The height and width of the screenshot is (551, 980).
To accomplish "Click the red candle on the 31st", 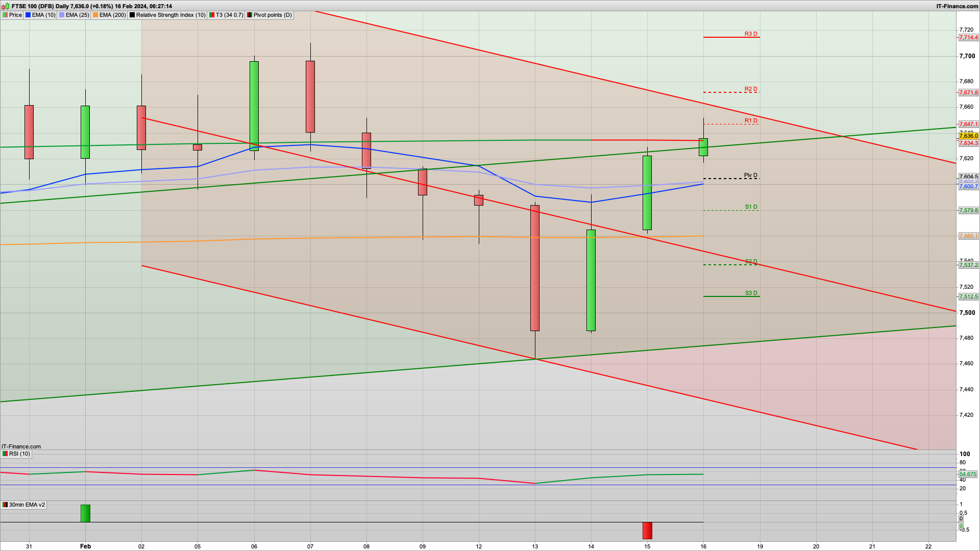I will tap(29, 132).
